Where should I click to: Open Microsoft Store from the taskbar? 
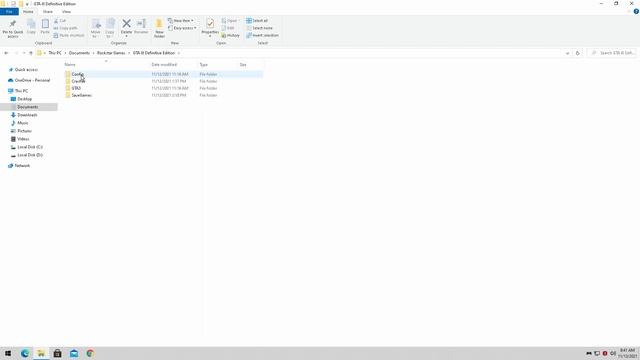pyautogui.click(x=58, y=353)
